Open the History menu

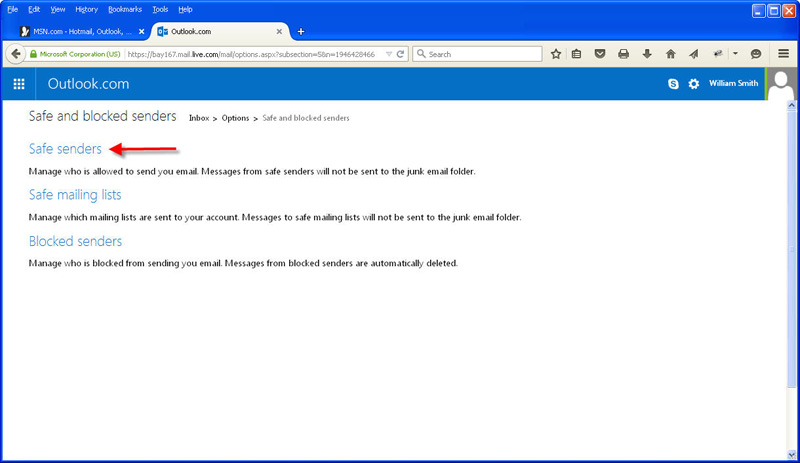pos(86,9)
